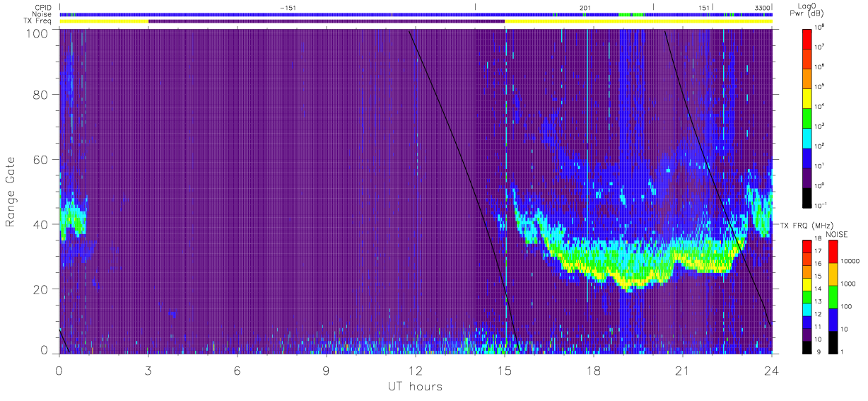Click NOISE colorbar label "10000"
Screen dimensions: 868x401
point(850,260)
